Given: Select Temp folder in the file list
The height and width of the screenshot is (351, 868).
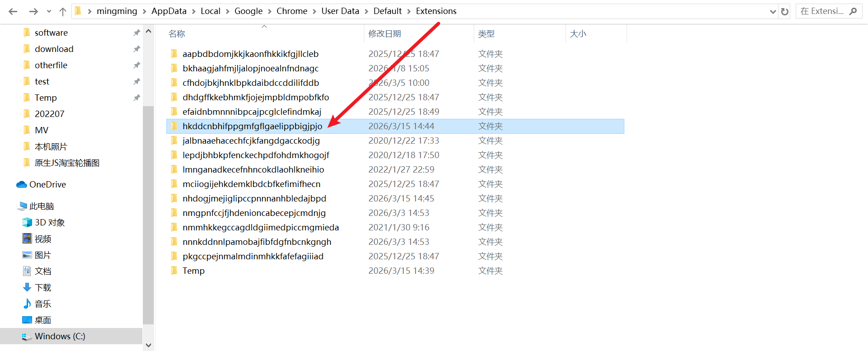Looking at the screenshot, I should click(x=193, y=271).
